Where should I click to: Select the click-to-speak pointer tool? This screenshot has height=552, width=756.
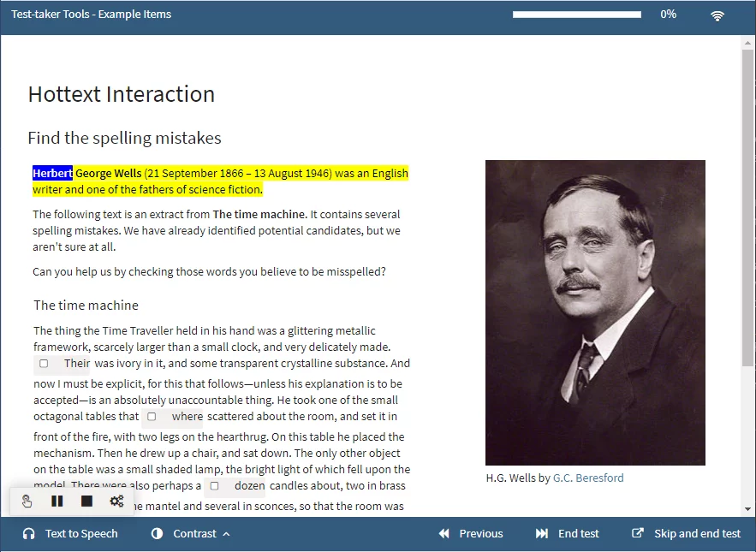click(27, 501)
